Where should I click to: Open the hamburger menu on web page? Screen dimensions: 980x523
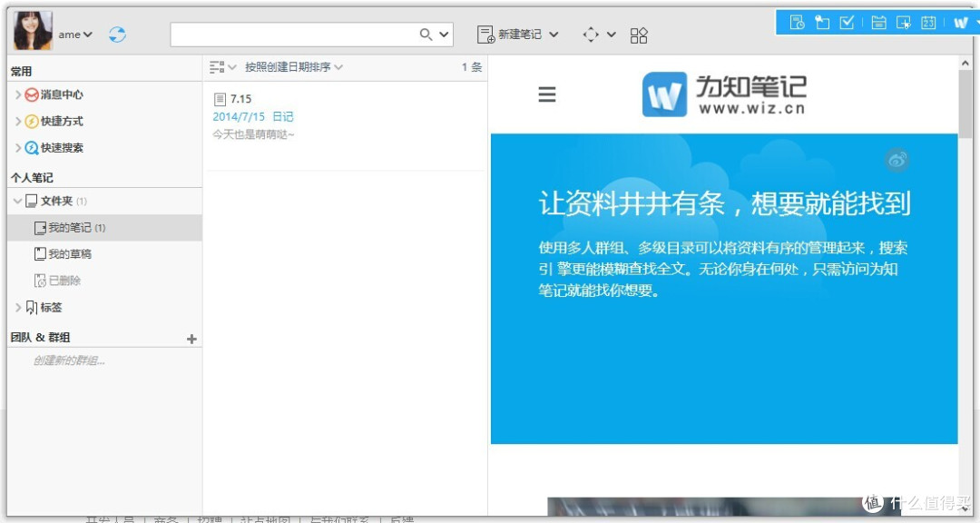(x=547, y=94)
